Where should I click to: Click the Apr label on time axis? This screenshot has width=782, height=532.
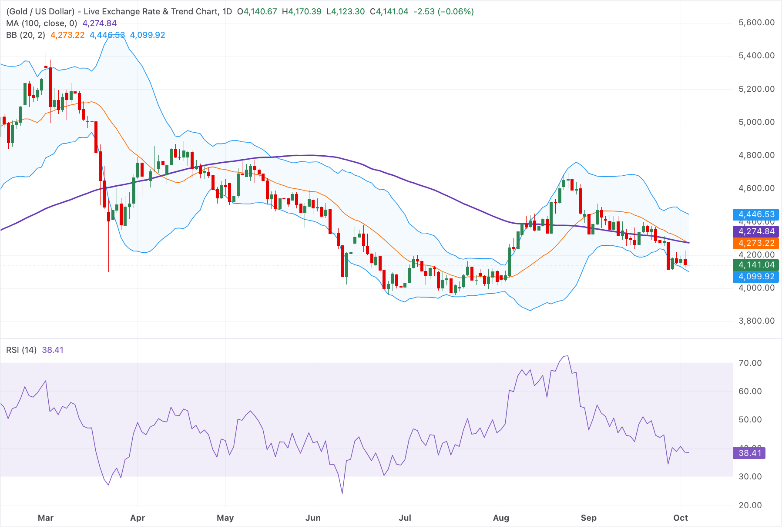coord(138,518)
